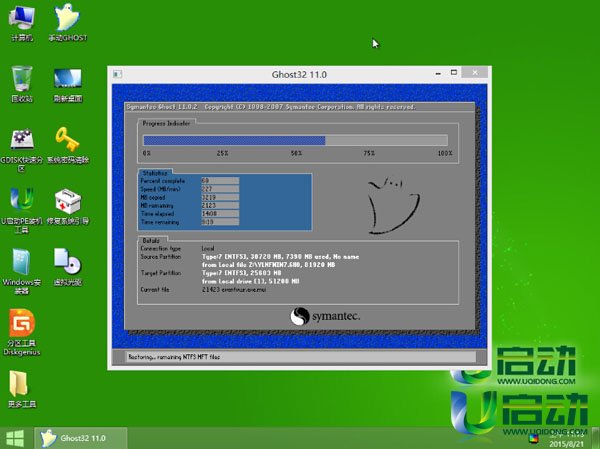Click the ghost mascot drawing
Viewport: 600px width, 449px height.
pos(393,206)
